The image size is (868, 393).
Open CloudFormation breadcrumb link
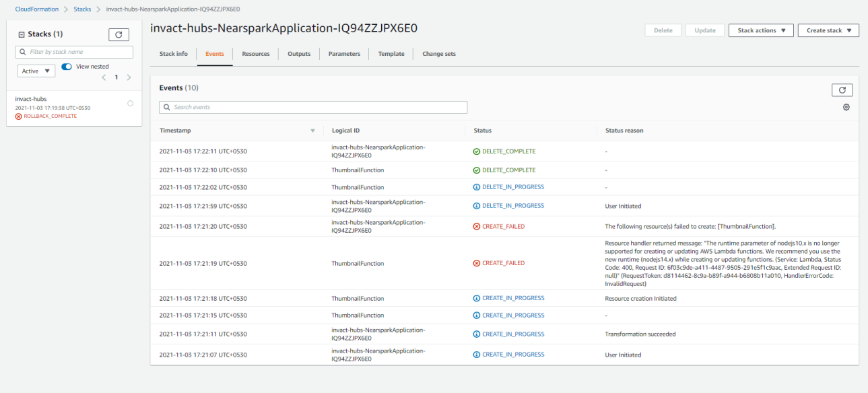tap(37, 9)
